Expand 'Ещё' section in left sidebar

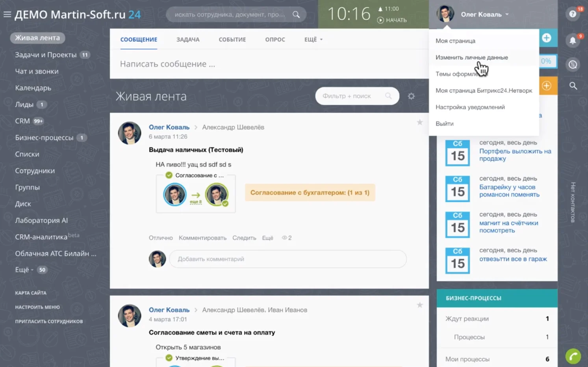pyautogui.click(x=24, y=270)
